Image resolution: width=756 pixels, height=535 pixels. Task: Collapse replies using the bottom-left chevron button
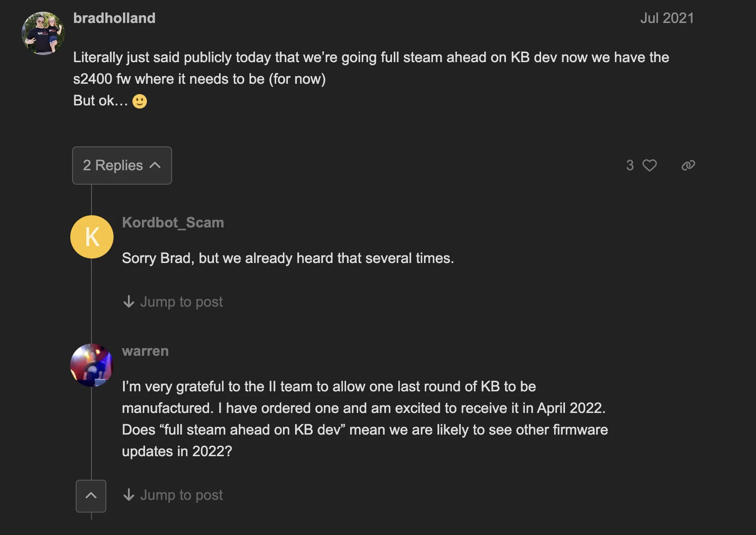tap(91, 496)
